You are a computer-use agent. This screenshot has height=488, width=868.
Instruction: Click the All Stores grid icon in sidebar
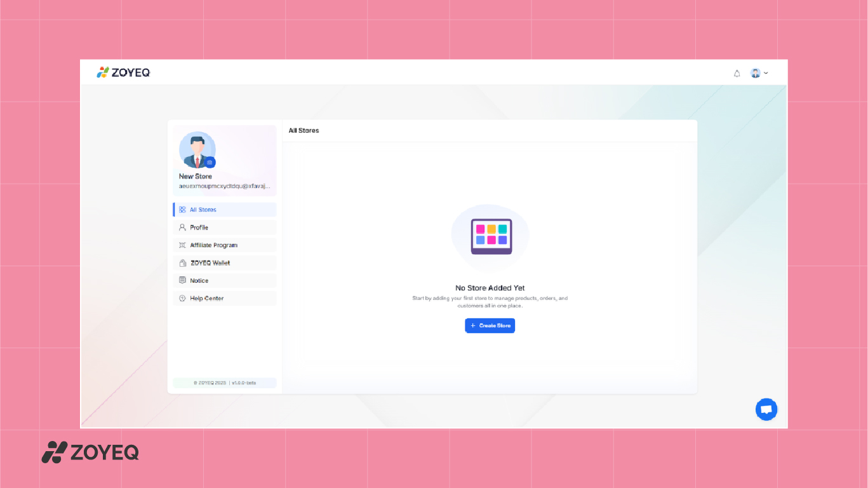(x=182, y=210)
